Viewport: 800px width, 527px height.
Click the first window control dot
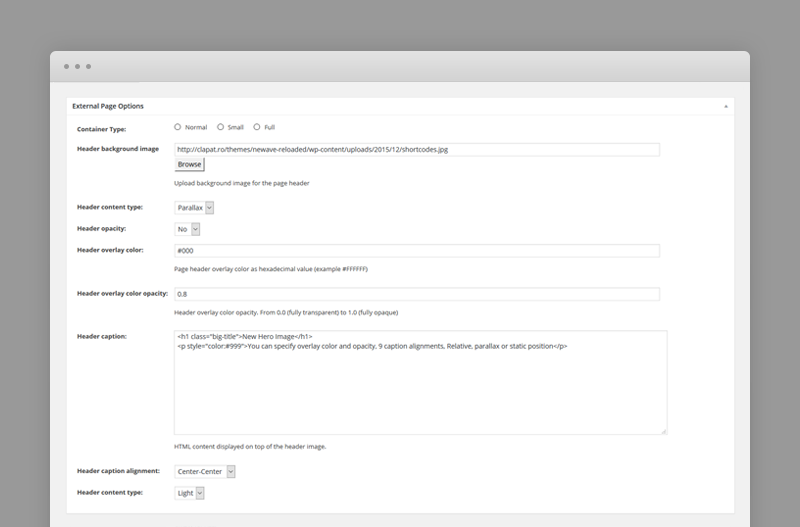point(66,66)
